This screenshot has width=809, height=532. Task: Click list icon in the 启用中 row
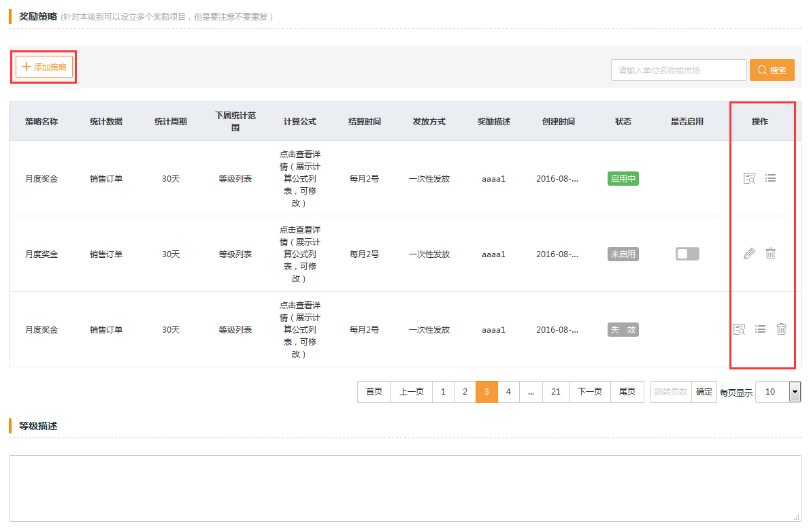(x=770, y=178)
